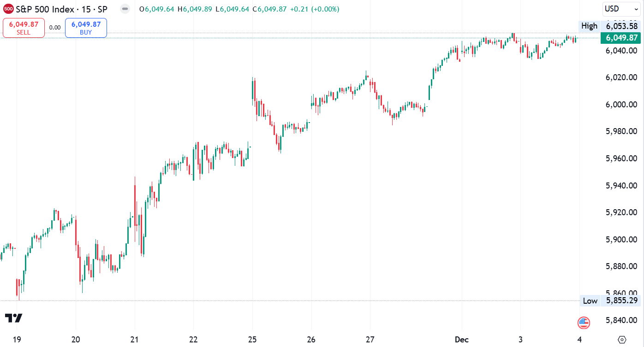Click the TradingView logo icon

click(13, 318)
